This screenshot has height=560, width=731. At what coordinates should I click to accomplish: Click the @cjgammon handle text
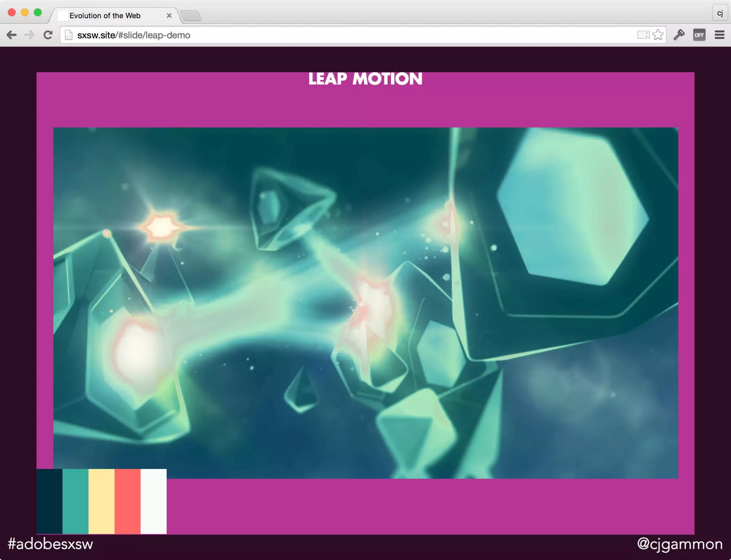click(680, 544)
